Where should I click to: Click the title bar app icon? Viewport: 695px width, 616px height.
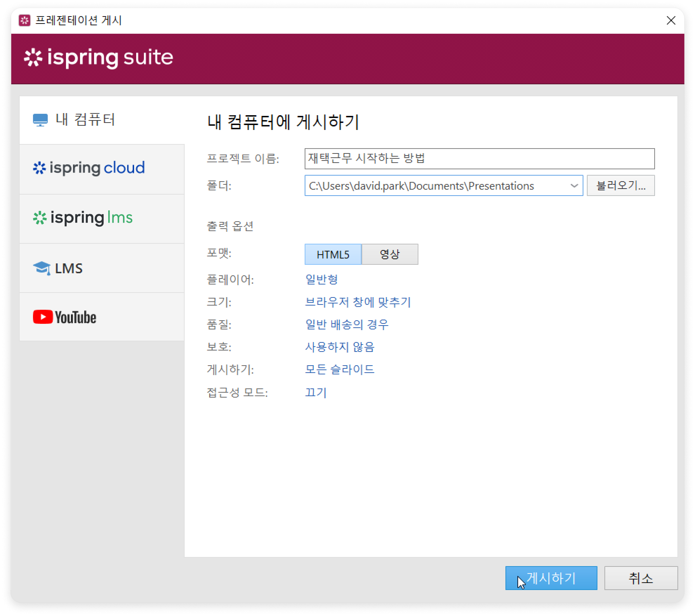(x=24, y=20)
